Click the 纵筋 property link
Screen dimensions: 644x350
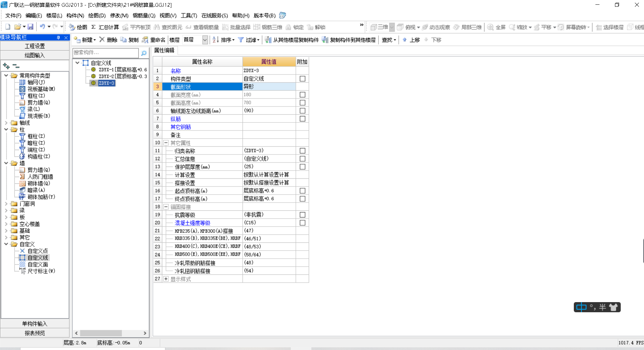pos(175,119)
